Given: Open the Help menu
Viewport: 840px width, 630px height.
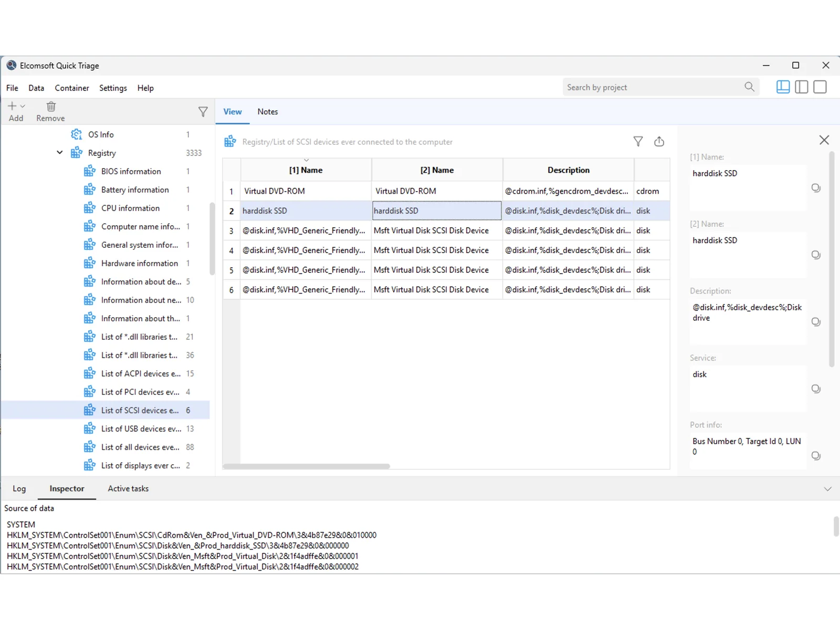Looking at the screenshot, I should (145, 88).
